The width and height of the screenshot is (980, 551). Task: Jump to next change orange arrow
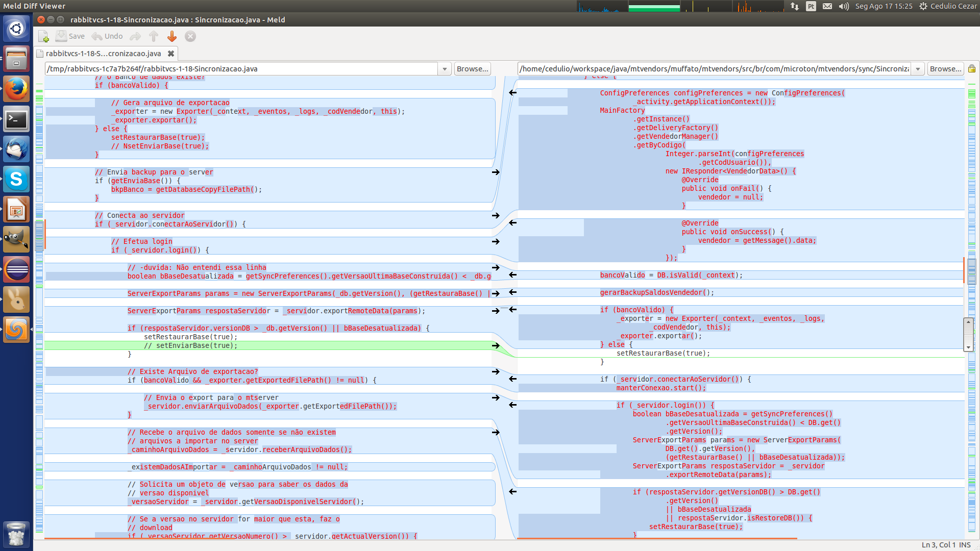tap(172, 36)
